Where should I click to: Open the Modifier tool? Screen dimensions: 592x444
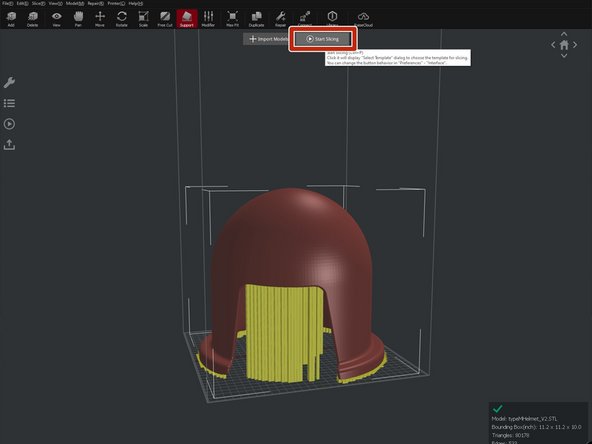pyautogui.click(x=208, y=18)
